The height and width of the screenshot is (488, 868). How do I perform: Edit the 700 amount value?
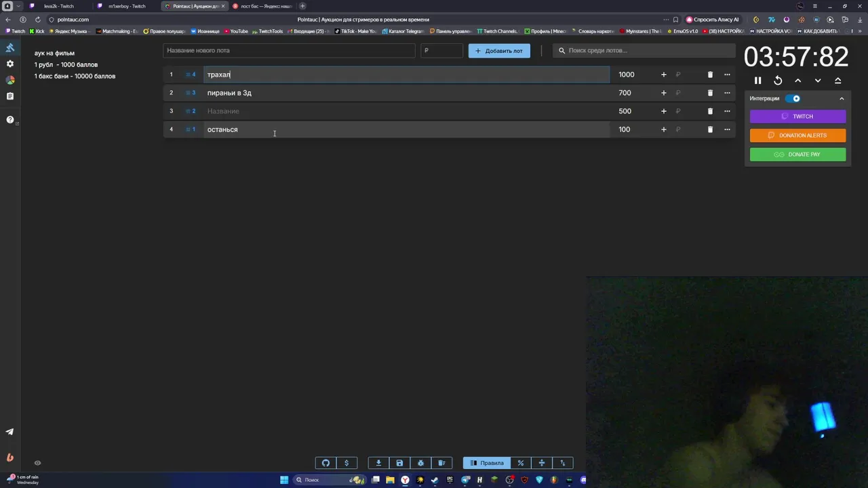tap(625, 93)
